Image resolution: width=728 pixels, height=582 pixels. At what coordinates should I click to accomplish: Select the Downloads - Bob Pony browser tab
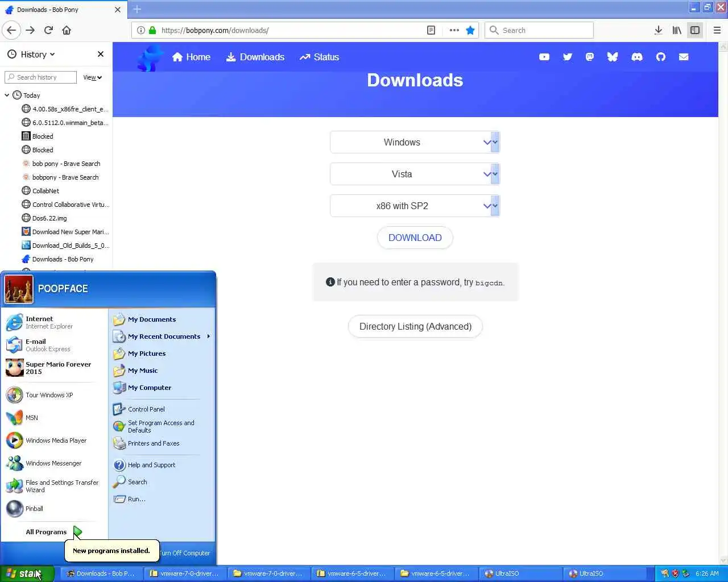63,10
